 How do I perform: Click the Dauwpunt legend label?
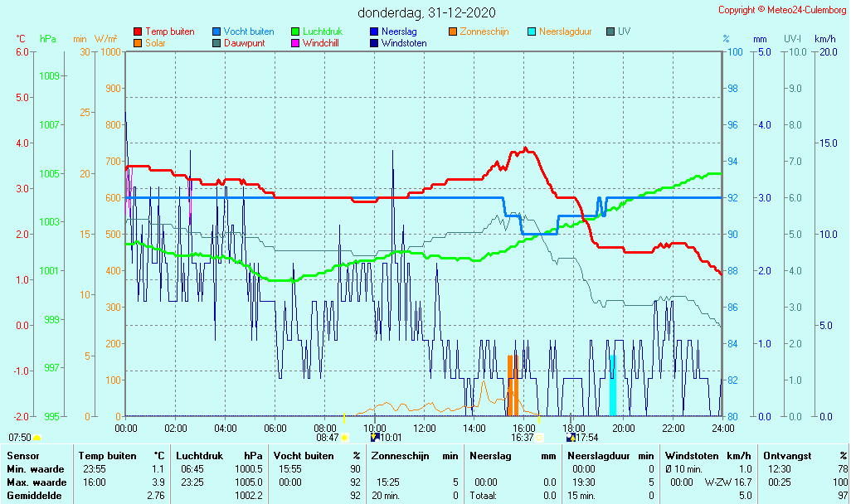coord(244,43)
